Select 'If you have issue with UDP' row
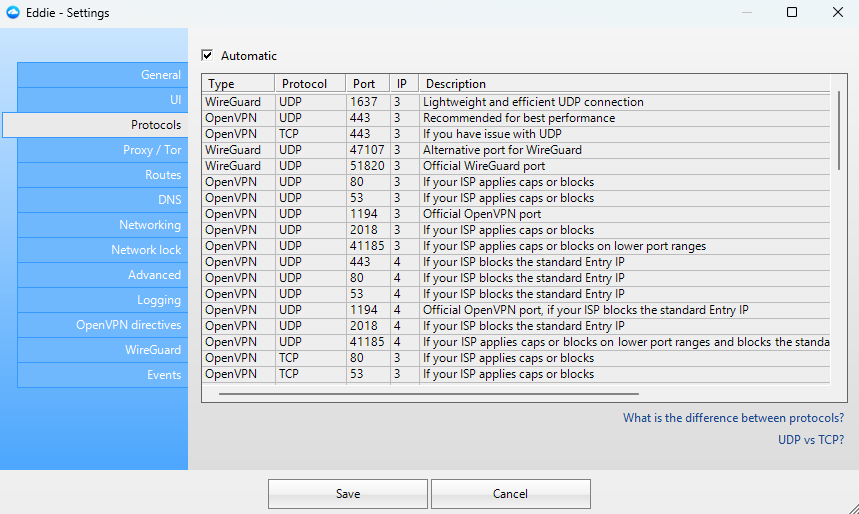 (x=516, y=134)
